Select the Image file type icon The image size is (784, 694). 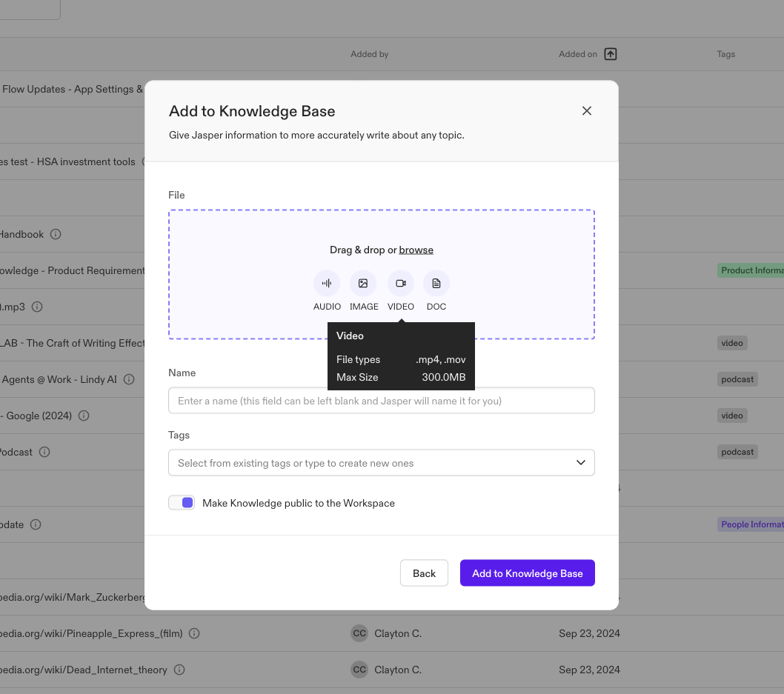pos(363,284)
